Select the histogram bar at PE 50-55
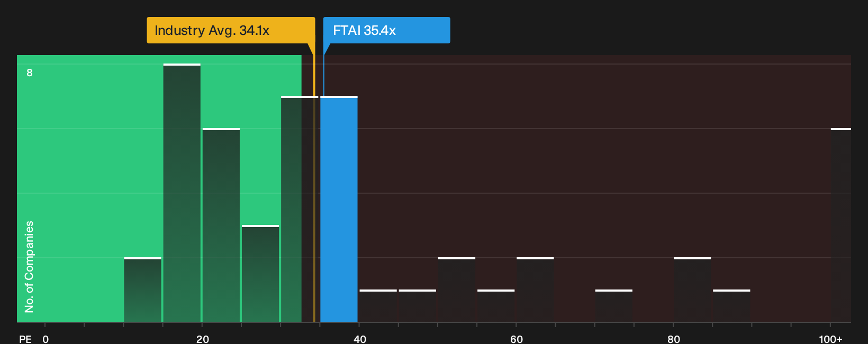 coord(457,289)
